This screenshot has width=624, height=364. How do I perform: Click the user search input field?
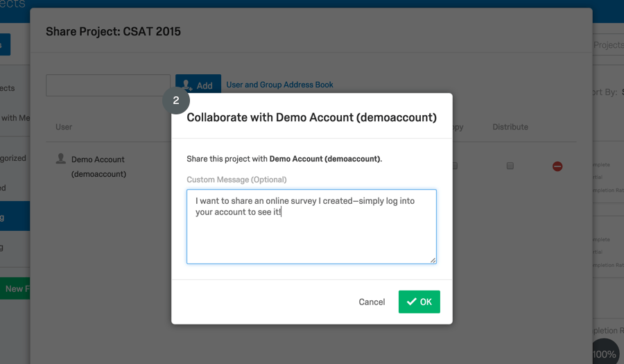click(108, 85)
